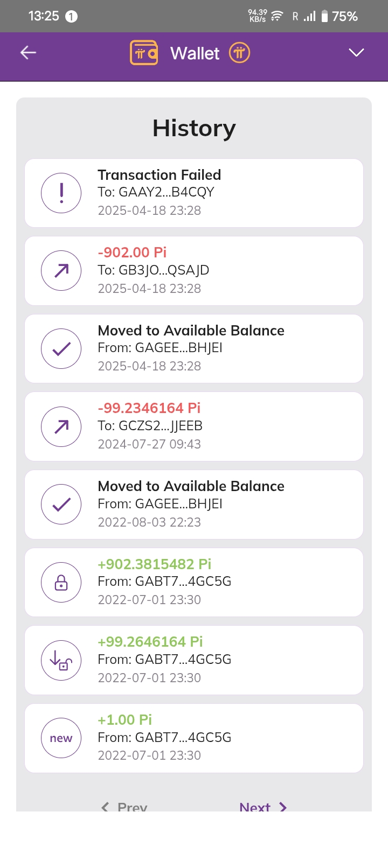Tap the left chevron next to Prev
Image resolution: width=388 pixels, height=868 pixels.
pyautogui.click(x=105, y=807)
